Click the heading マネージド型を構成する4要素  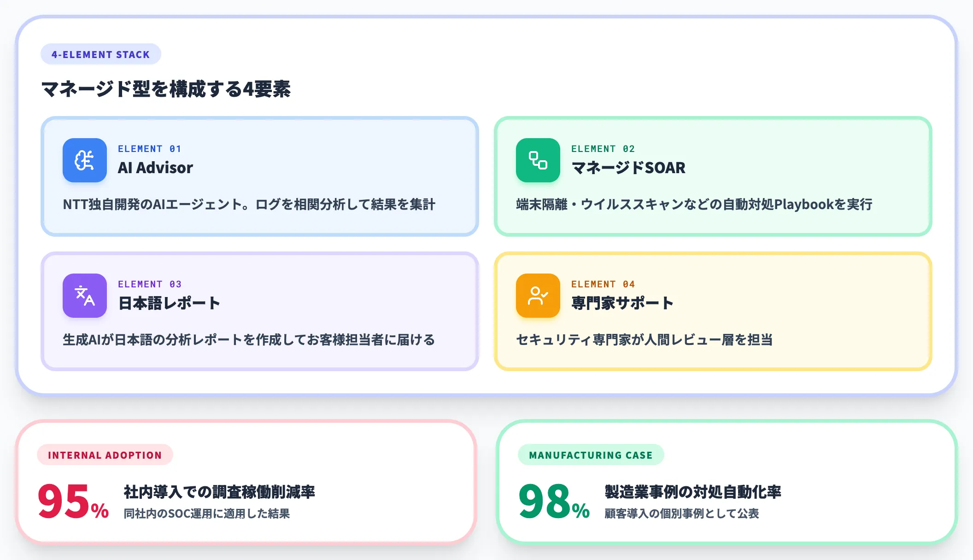tap(166, 89)
